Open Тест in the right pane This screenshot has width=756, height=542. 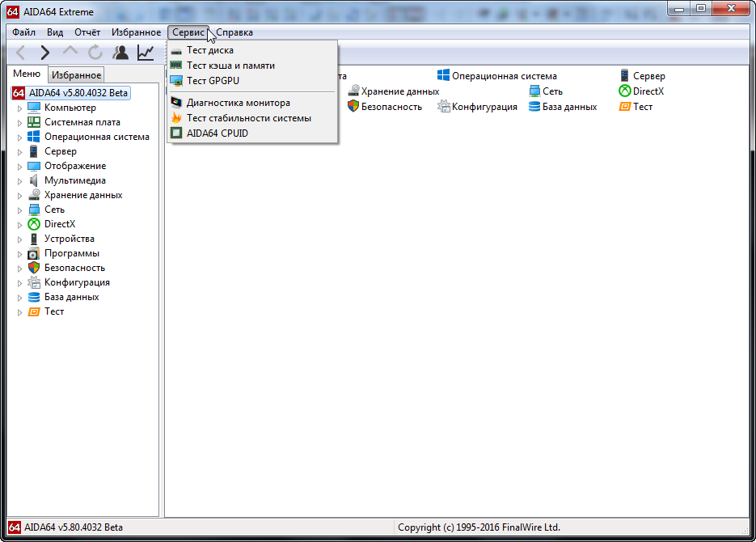tap(636, 107)
